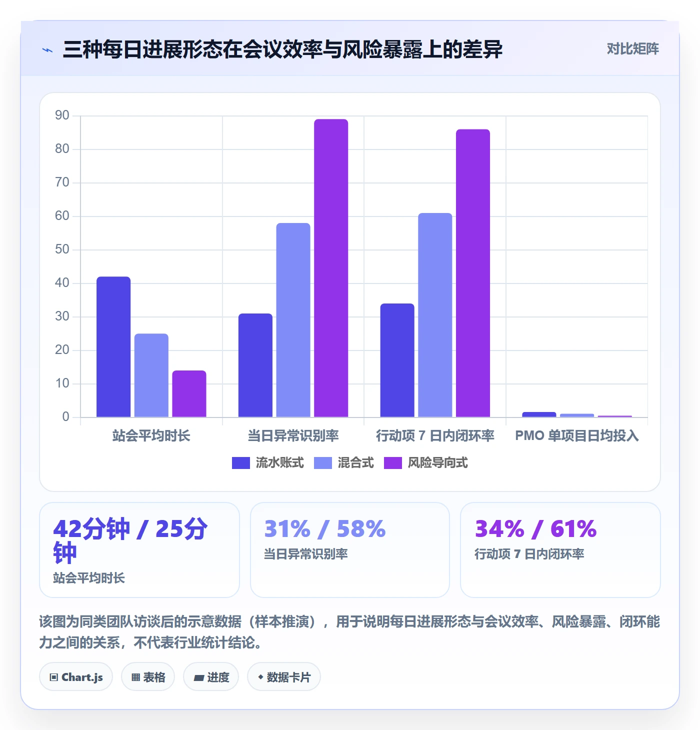
Task: Click the y-axis value 50
Action: [62, 249]
